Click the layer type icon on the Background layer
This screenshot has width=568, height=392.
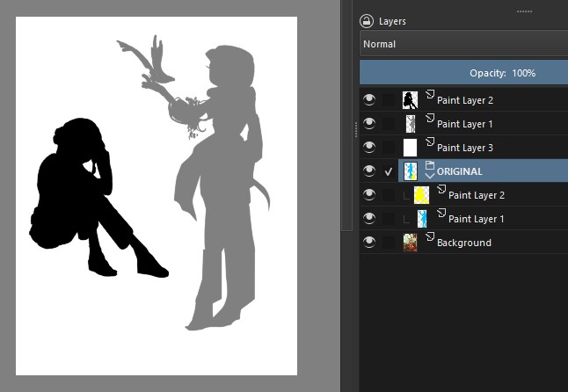pyautogui.click(x=430, y=237)
